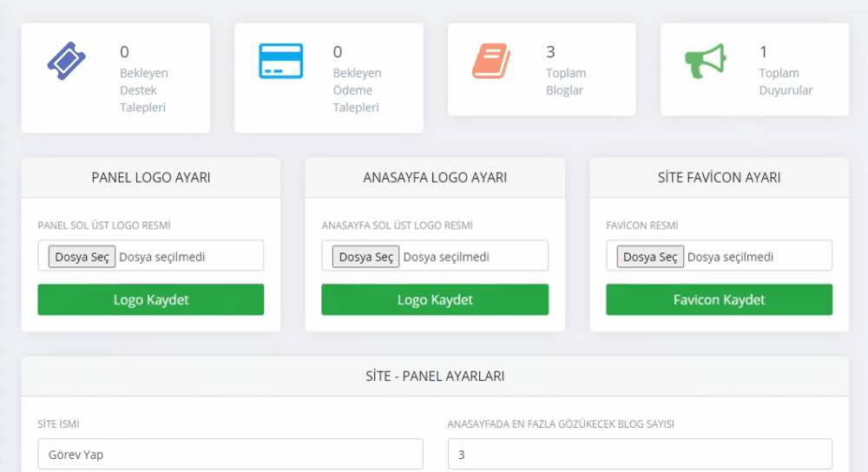Click the orange blog book icon
Viewport: 868px width, 472px height.
coord(491,61)
